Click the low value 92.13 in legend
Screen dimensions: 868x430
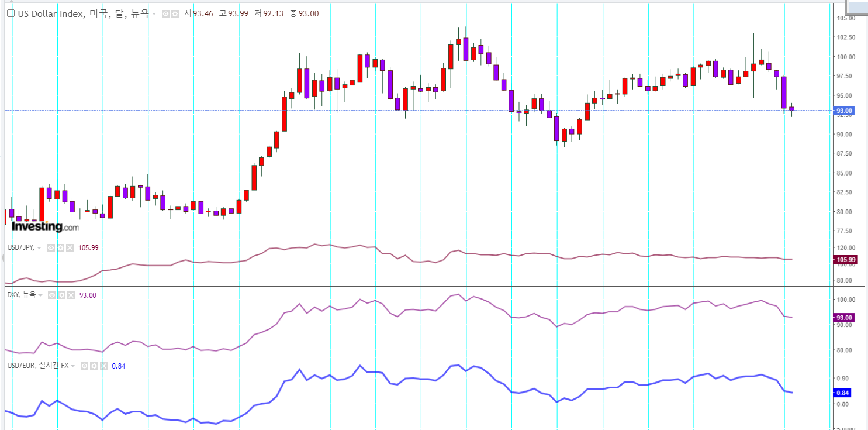(x=273, y=13)
